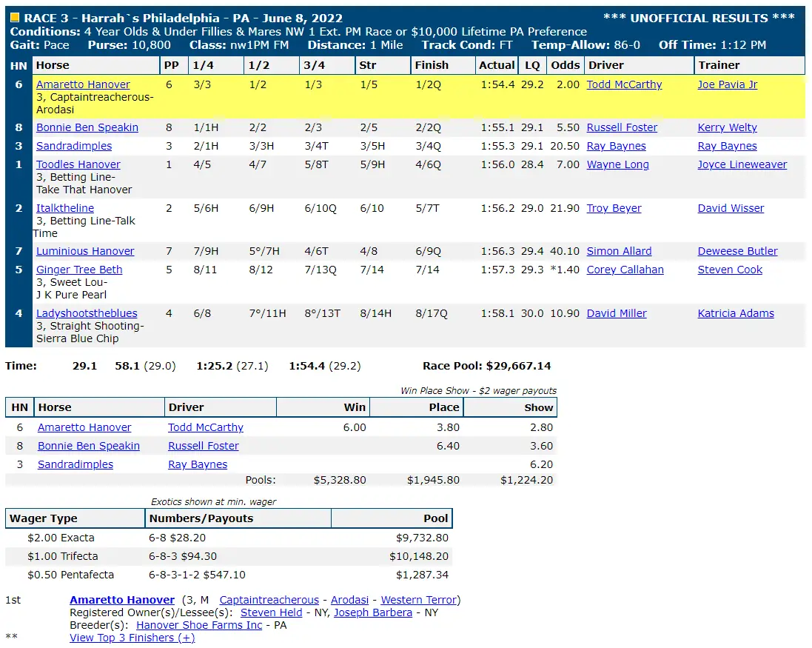Open Russell Foster in payouts table
The width and height of the screenshot is (812, 648).
(204, 446)
